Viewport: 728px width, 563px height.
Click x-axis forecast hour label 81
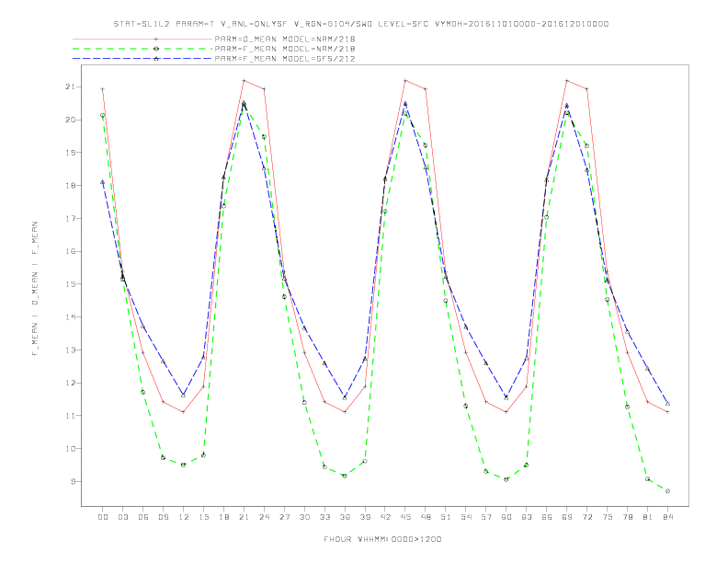[x=648, y=517]
